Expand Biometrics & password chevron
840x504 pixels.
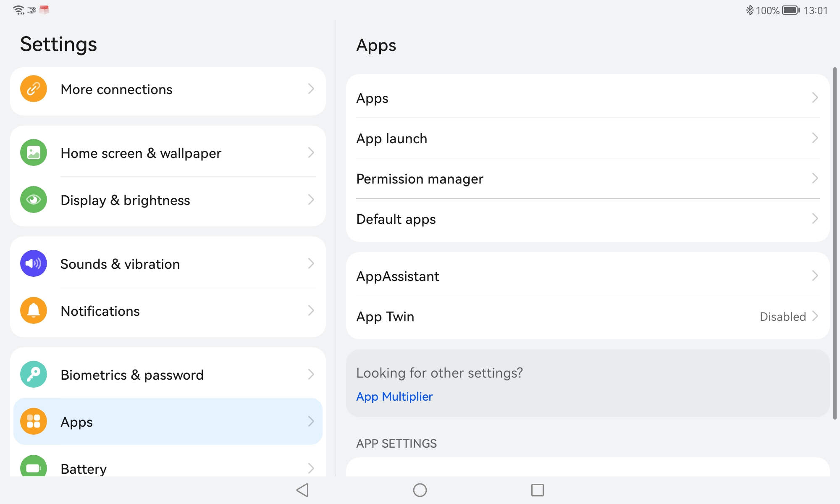point(311,374)
